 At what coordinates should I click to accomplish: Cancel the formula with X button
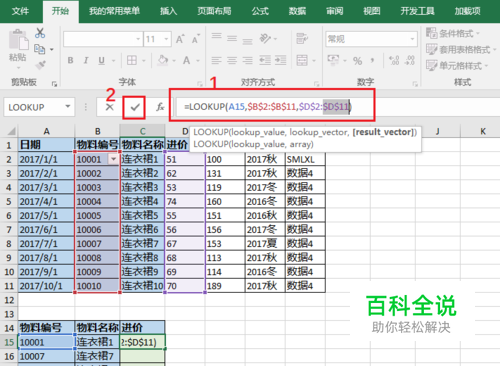(x=110, y=107)
